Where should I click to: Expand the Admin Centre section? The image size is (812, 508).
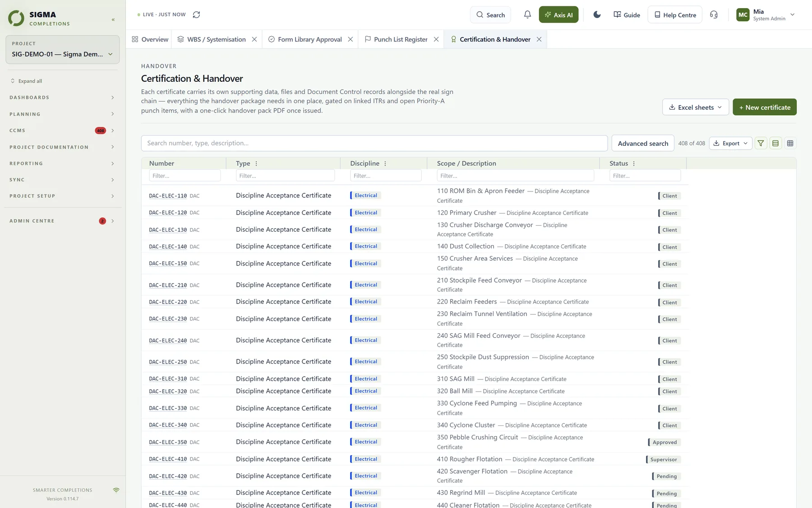tap(62, 221)
